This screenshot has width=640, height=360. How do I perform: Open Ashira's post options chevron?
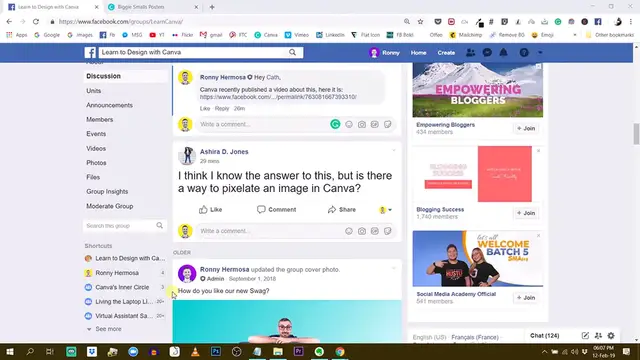pyautogui.click(x=394, y=151)
